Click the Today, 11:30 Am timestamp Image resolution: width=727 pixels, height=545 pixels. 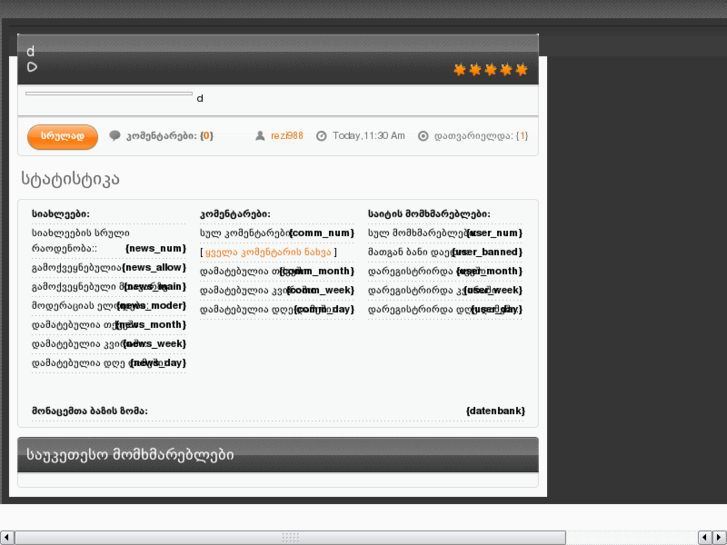tap(369, 136)
